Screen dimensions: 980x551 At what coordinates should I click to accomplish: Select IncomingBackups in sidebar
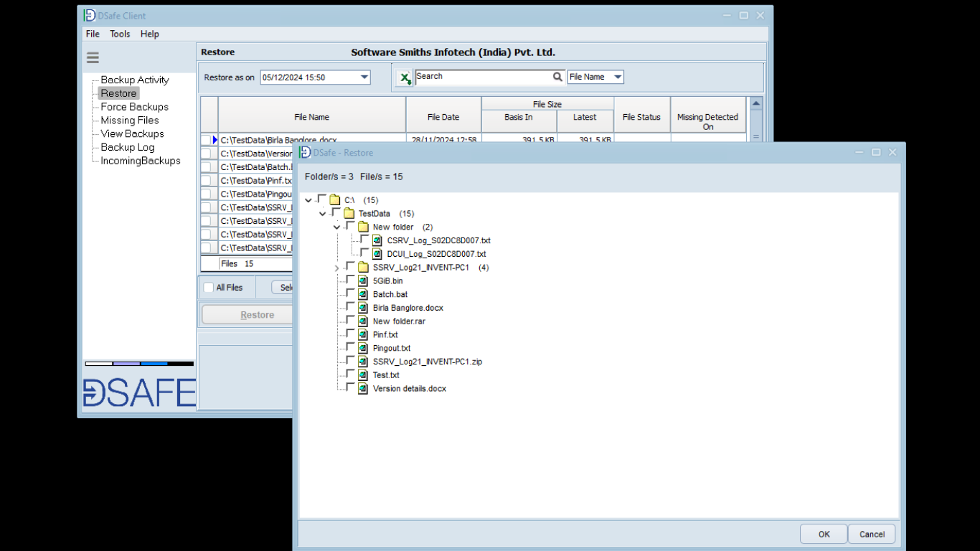point(141,161)
